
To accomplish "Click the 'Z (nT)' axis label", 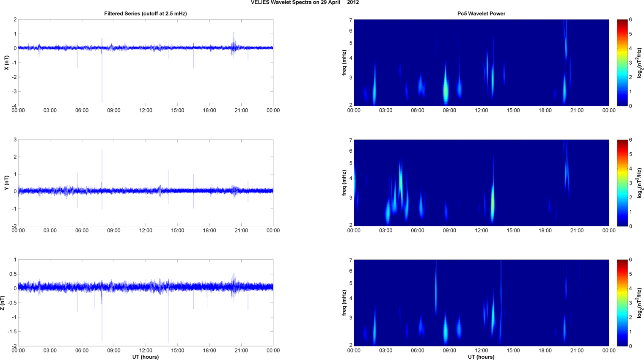I will pos(3,303).
